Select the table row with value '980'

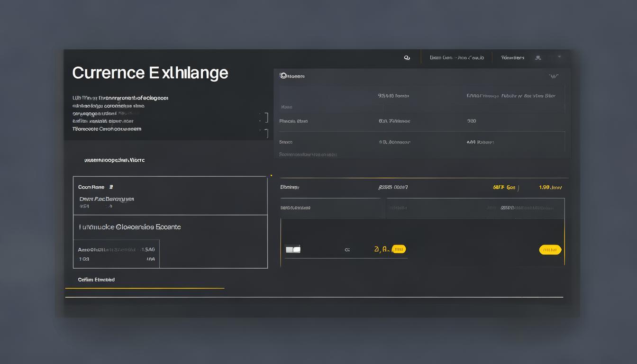[x=419, y=121]
